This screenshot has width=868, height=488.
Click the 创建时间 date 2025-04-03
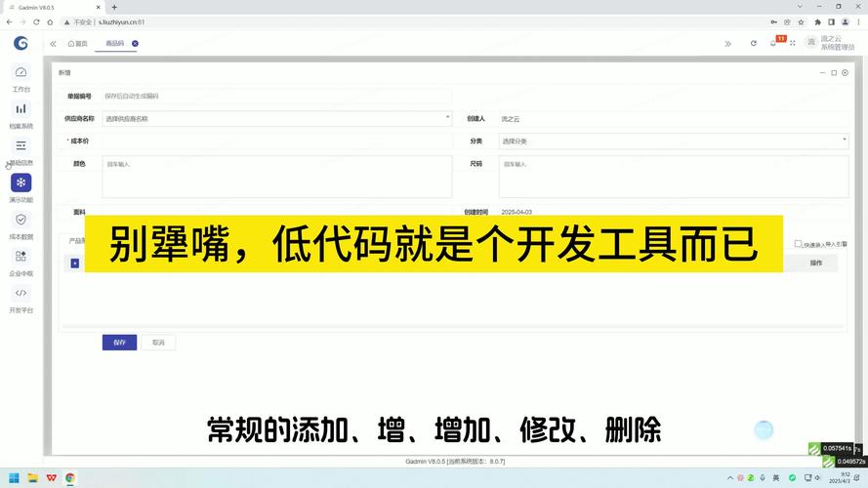(517, 212)
